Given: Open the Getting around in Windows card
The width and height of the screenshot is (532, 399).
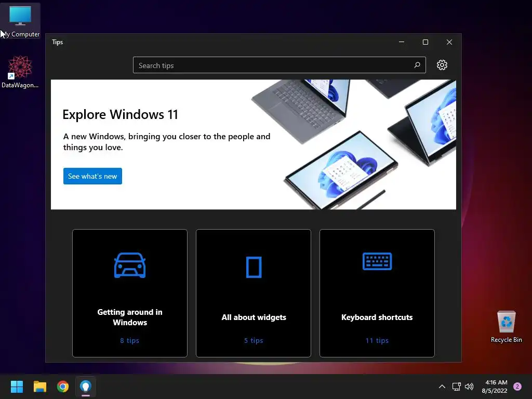Looking at the screenshot, I should [x=130, y=293].
